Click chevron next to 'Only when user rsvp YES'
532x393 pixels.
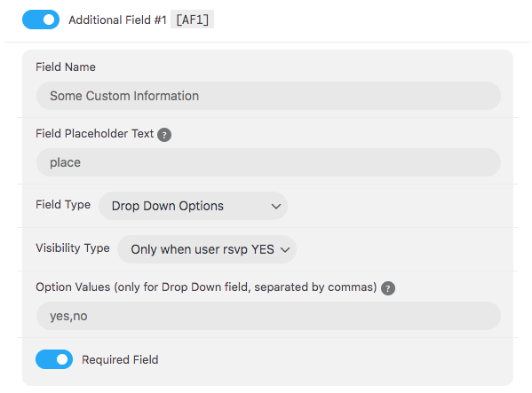coord(285,250)
